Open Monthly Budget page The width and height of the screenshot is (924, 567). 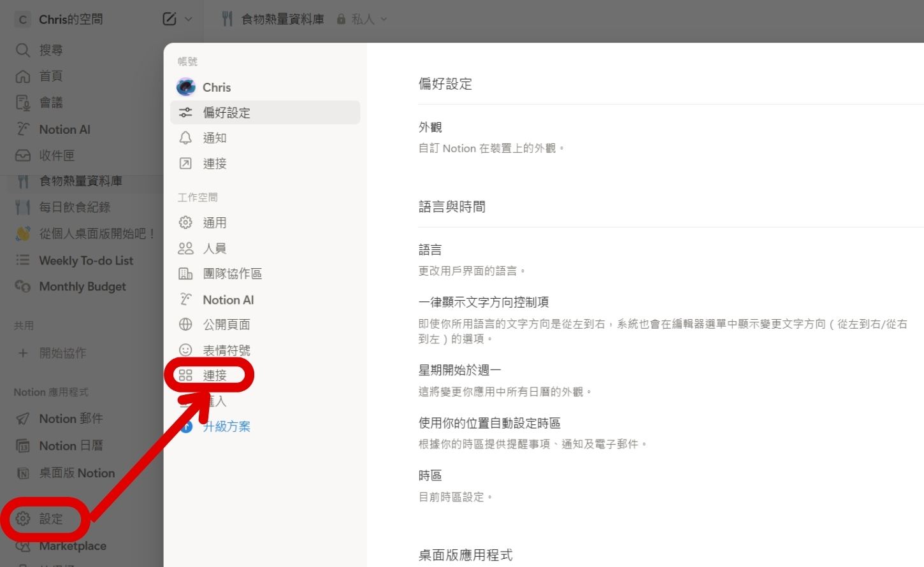(82, 286)
